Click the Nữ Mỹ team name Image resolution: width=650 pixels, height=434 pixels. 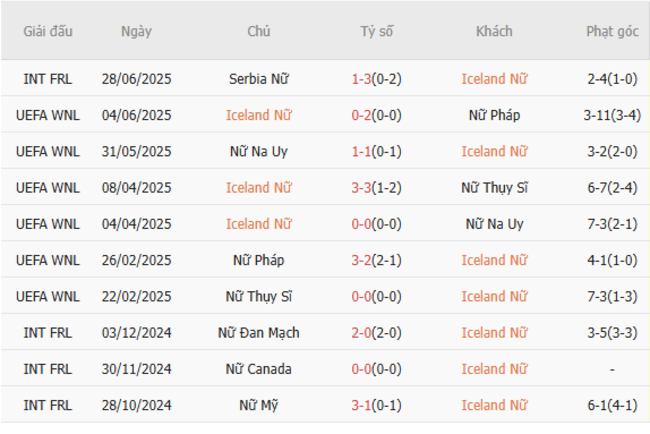[258, 405]
